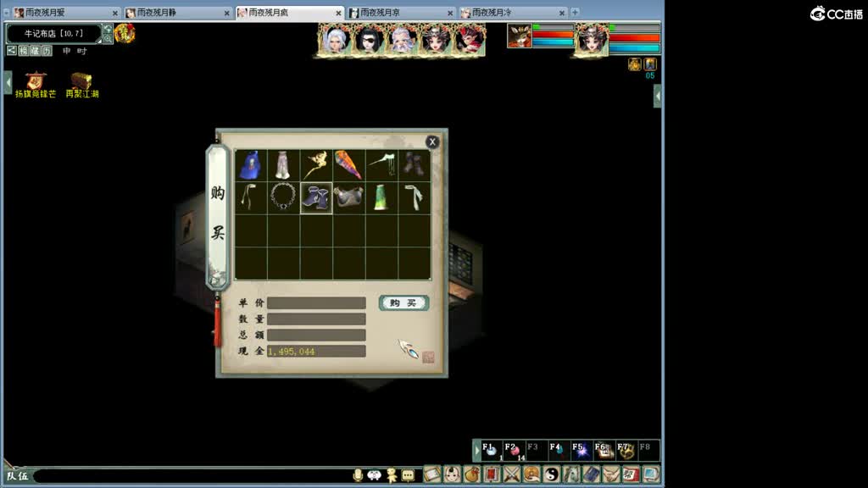Select the bearded elder team member portrait
Viewport: 868px width, 488px height.
(402, 40)
